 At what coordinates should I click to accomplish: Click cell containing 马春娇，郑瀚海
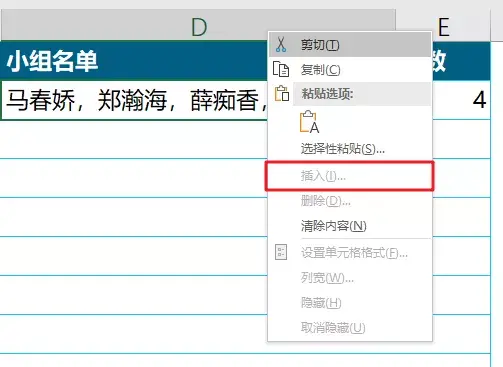point(135,100)
